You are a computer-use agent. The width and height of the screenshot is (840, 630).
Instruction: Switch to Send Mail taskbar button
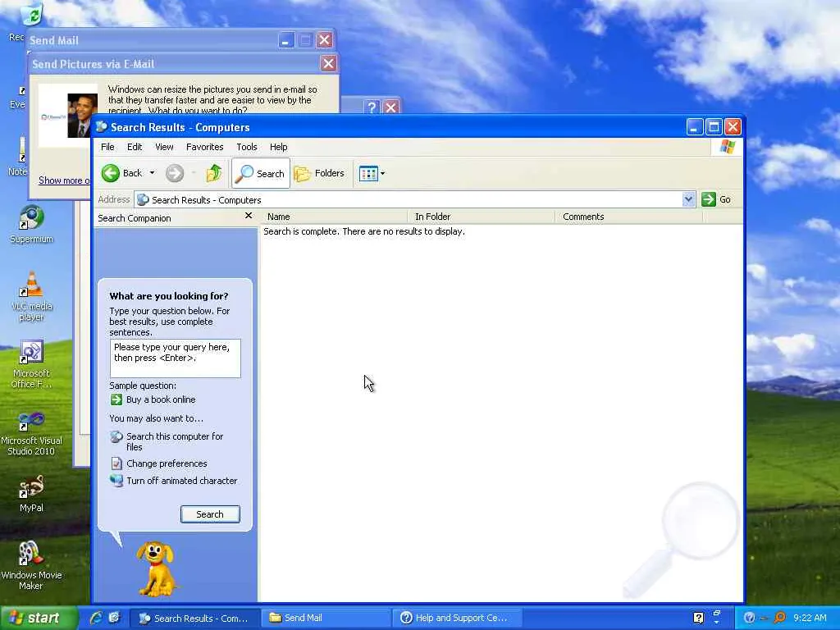tap(326, 619)
